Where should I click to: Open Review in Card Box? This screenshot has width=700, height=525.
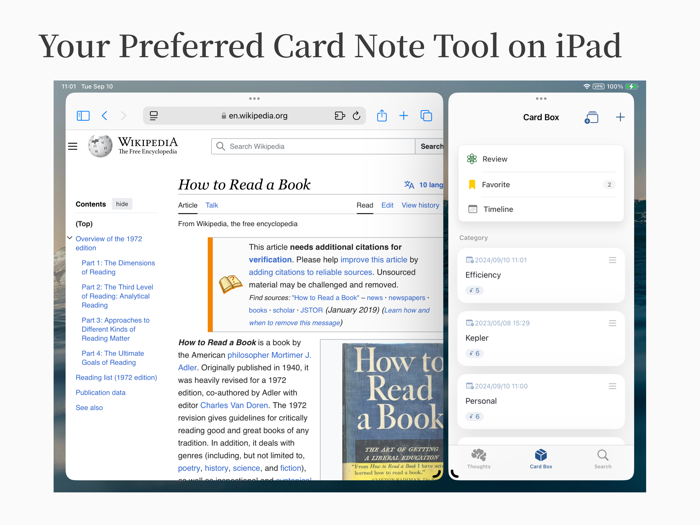coord(541,159)
